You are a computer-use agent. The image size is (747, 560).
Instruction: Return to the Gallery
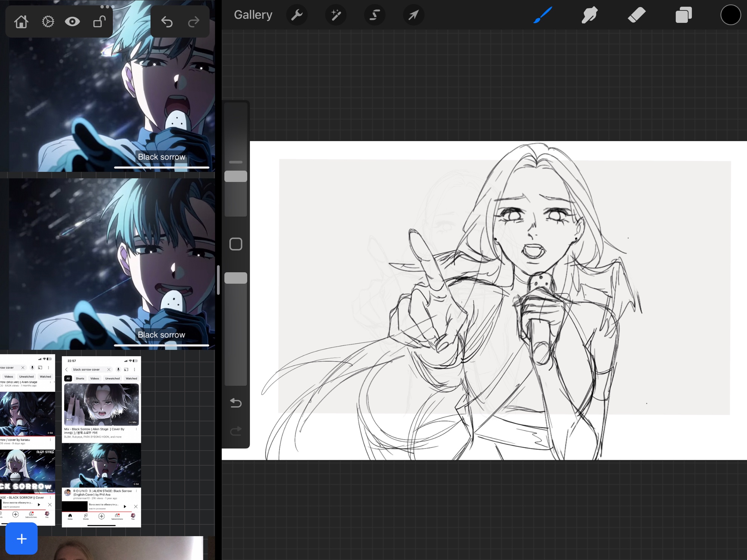pos(253,15)
